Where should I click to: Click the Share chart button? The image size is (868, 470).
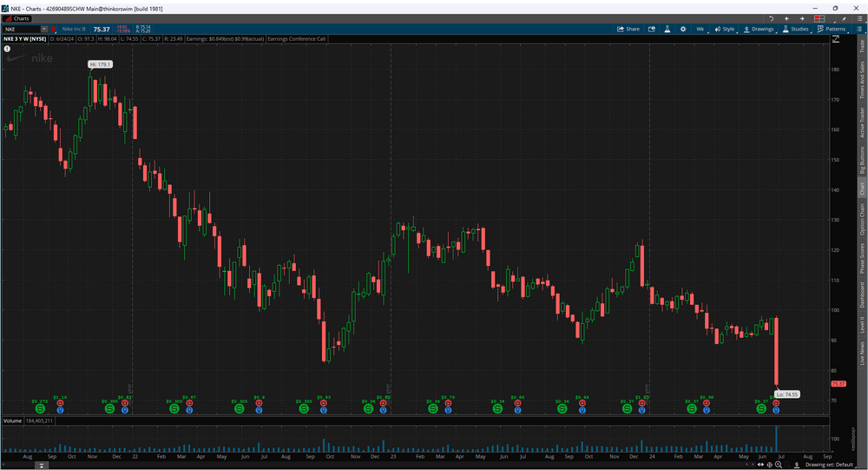628,29
